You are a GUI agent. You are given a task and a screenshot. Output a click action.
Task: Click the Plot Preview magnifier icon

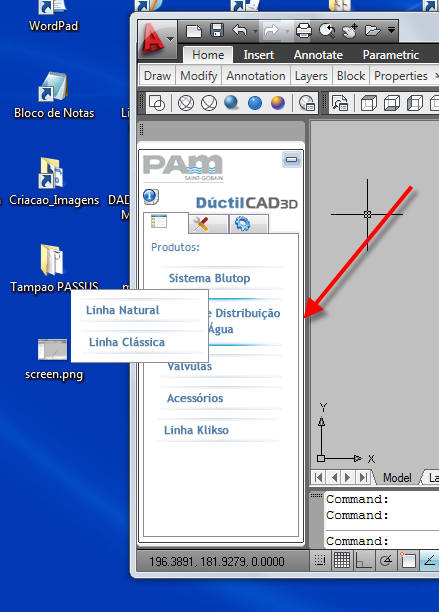pos(327,30)
